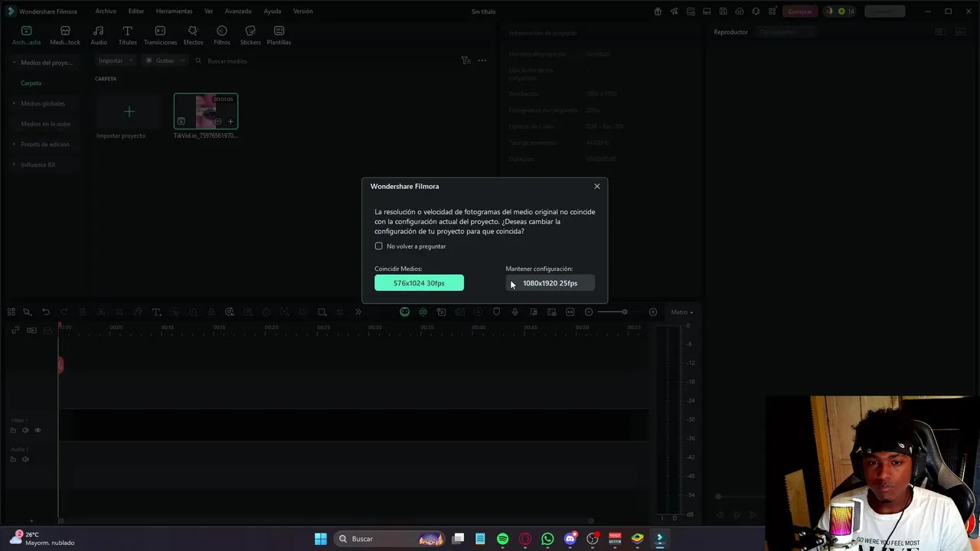This screenshot has height=551, width=980.
Task: Open the Archivo menu
Action: point(106,11)
